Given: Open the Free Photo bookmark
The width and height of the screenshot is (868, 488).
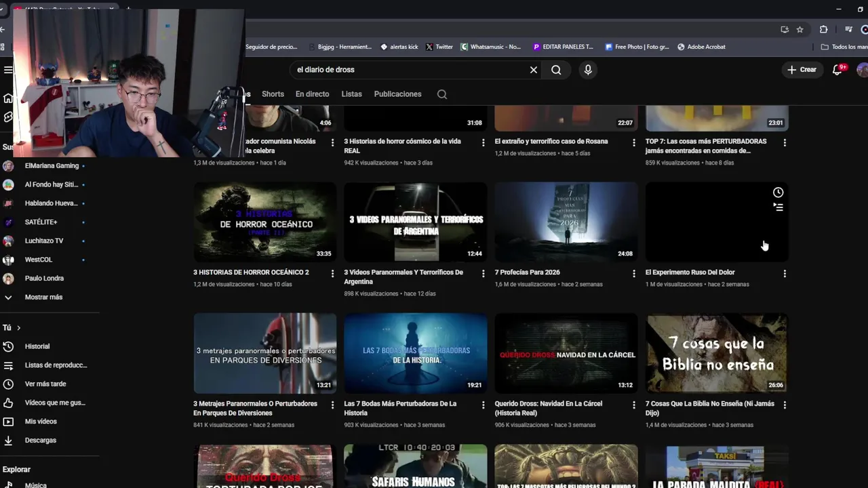Looking at the screenshot, I should pyautogui.click(x=637, y=47).
